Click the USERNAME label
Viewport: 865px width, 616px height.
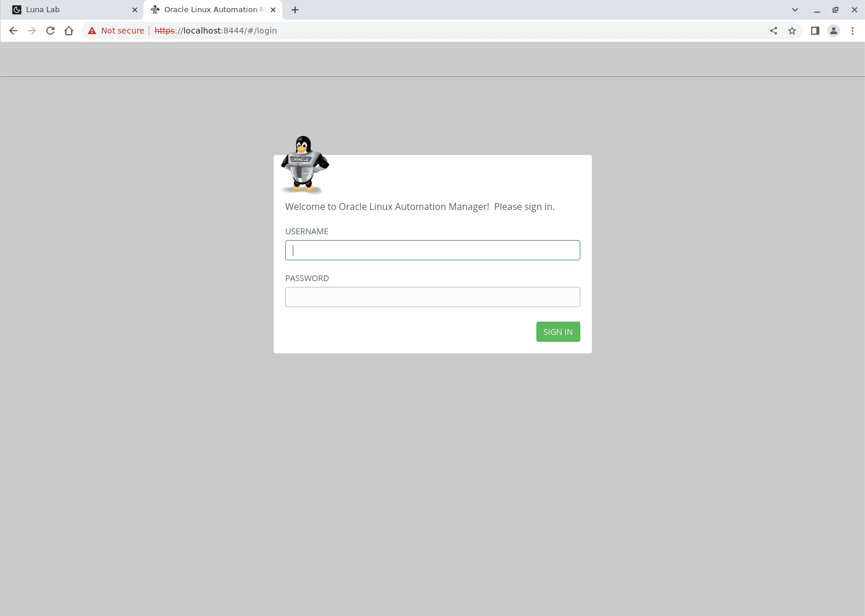307,231
